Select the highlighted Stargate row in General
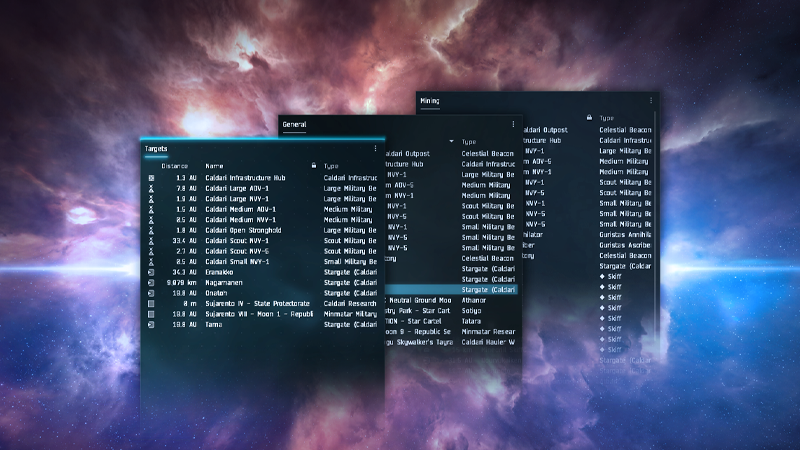800x450 pixels. pos(452,290)
